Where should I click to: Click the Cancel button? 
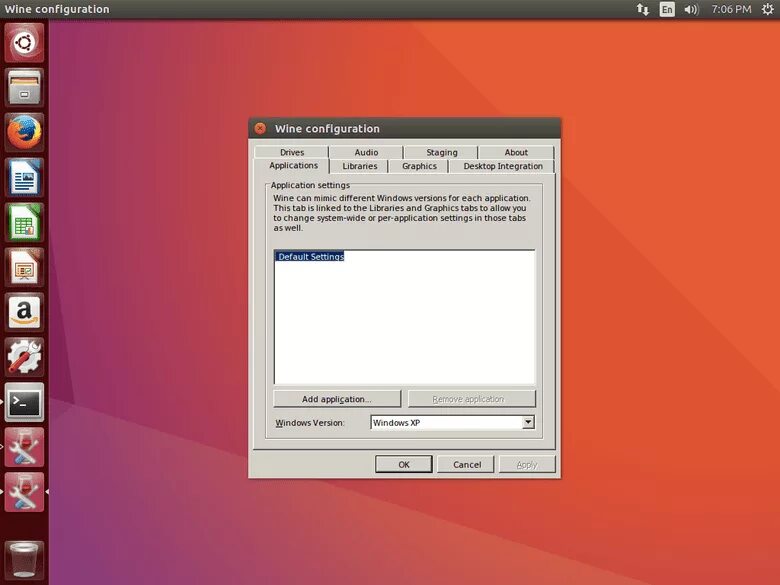click(x=466, y=464)
